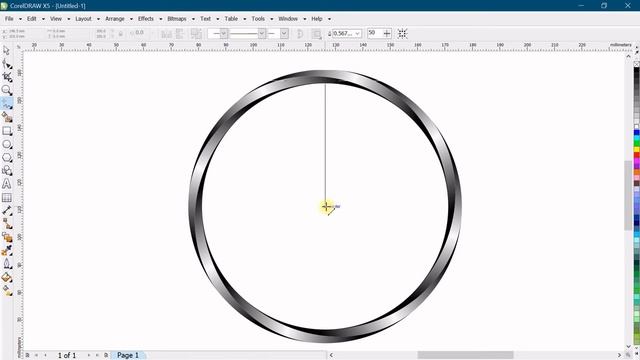Choose the Dimension line tool
Screen dimensions: 640x360
7,211
